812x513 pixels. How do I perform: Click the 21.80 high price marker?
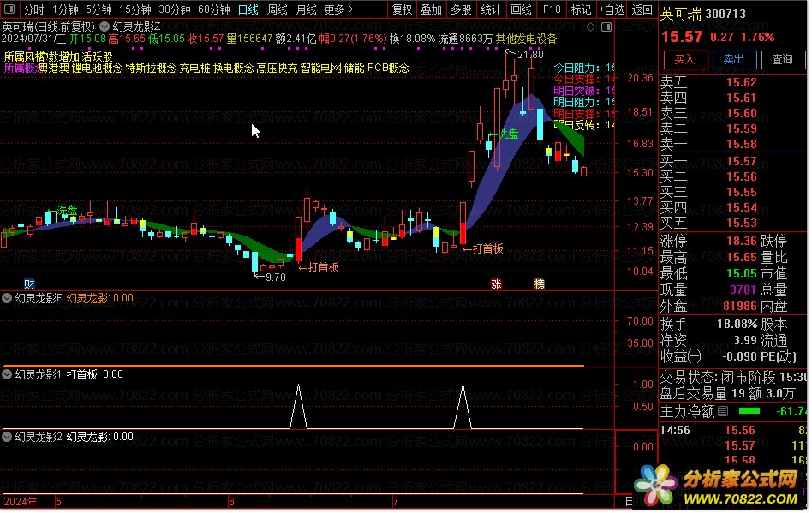[529, 54]
